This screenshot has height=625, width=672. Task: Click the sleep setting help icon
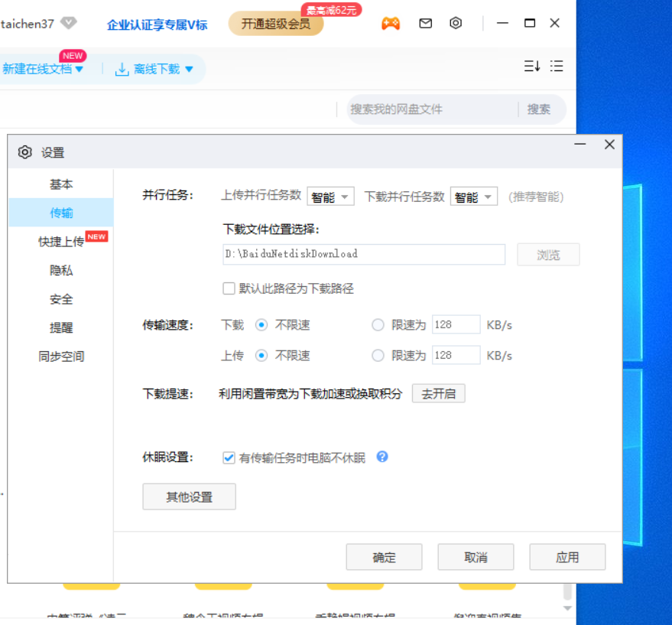pyautogui.click(x=382, y=457)
